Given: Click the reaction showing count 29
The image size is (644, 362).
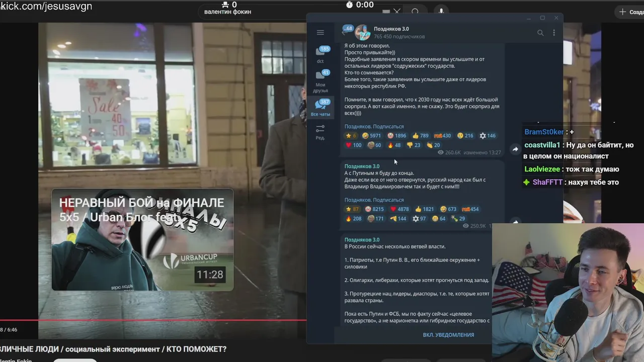Looking at the screenshot, I should (x=458, y=219).
